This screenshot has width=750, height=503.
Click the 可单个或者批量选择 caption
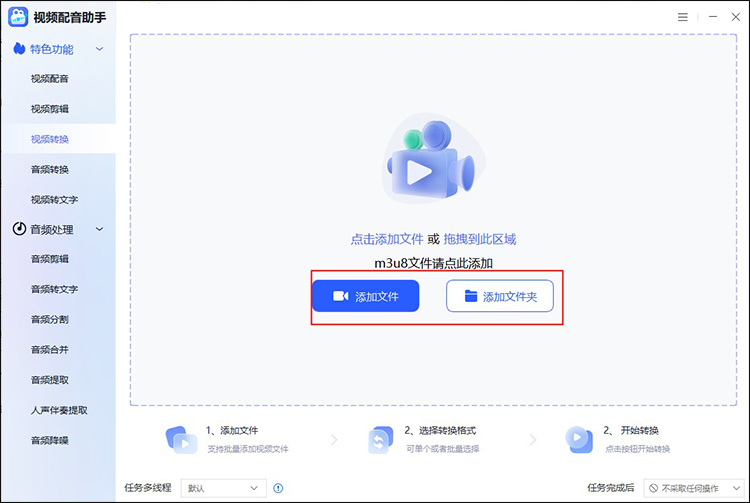click(x=442, y=449)
